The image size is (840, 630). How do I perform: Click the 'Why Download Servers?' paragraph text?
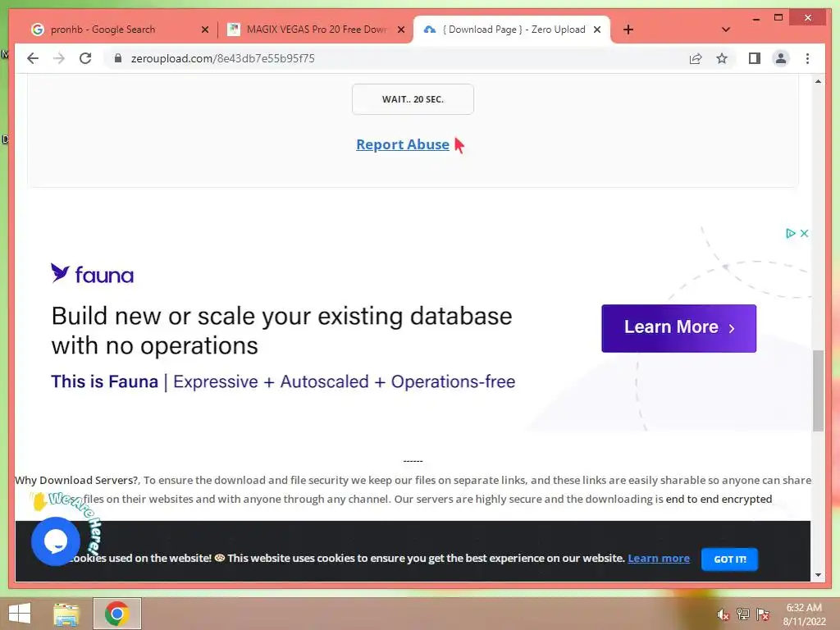click(413, 489)
